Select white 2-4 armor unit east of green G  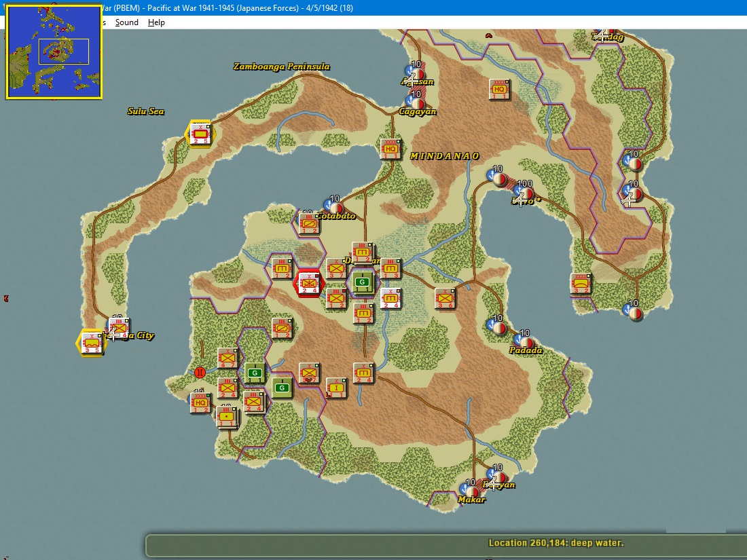pos(390,299)
